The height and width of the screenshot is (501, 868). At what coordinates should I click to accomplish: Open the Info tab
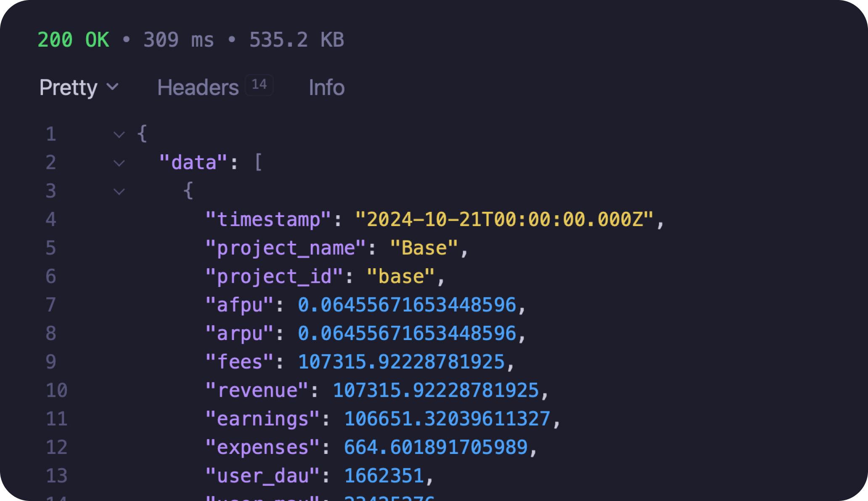pos(326,87)
